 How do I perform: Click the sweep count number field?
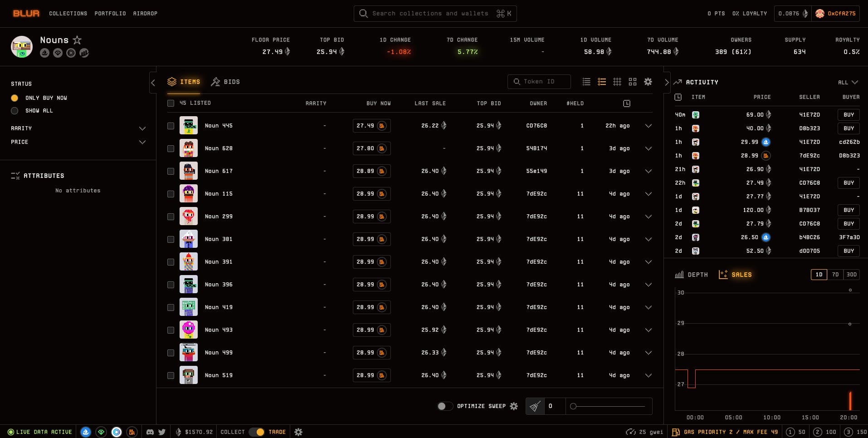tap(555, 406)
